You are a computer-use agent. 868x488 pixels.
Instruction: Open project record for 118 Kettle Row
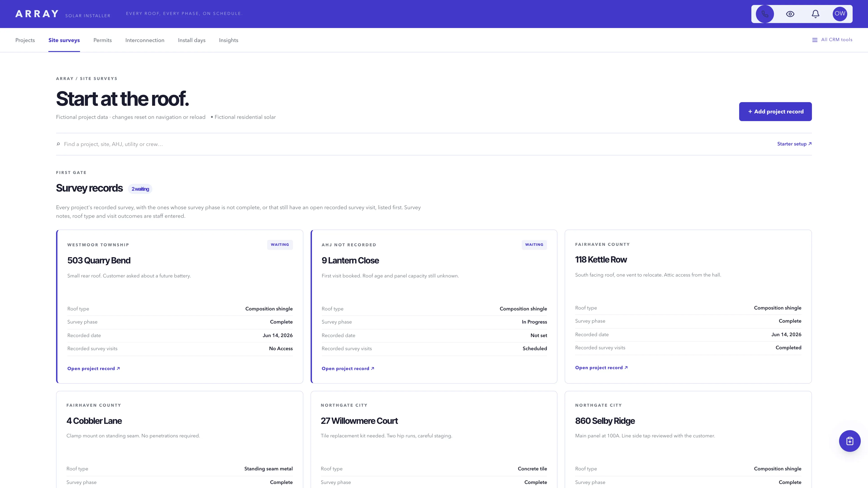tap(601, 367)
